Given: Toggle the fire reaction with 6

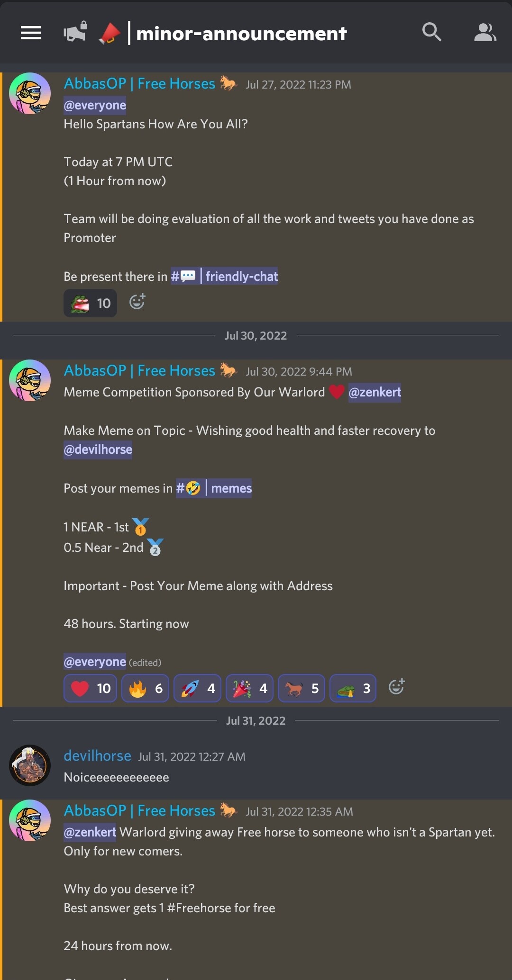Looking at the screenshot, I should click(x=146, y=688).
